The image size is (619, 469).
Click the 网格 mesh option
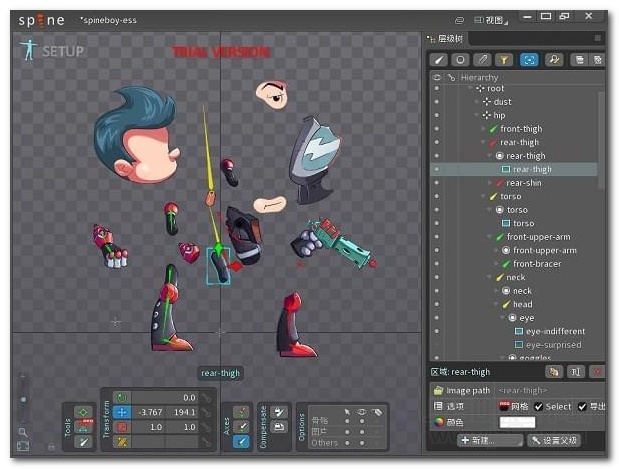[514, 406]
